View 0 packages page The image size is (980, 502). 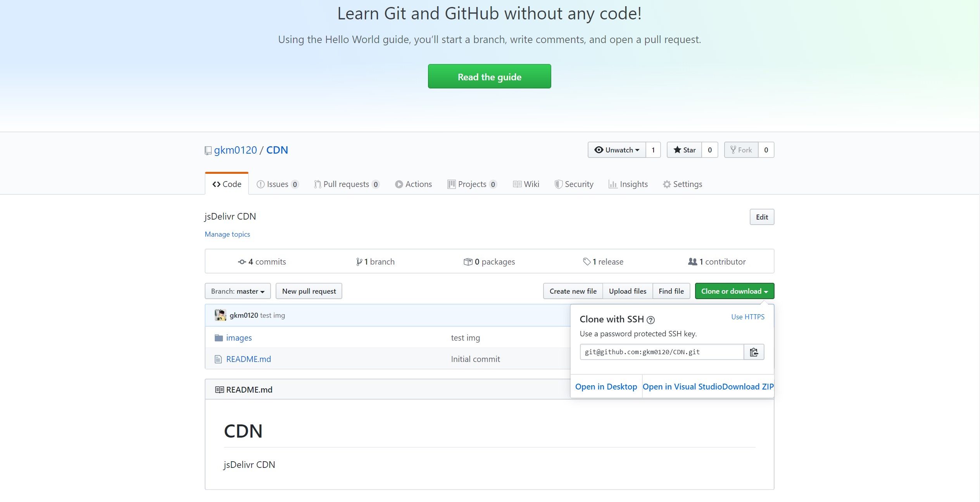489,261
